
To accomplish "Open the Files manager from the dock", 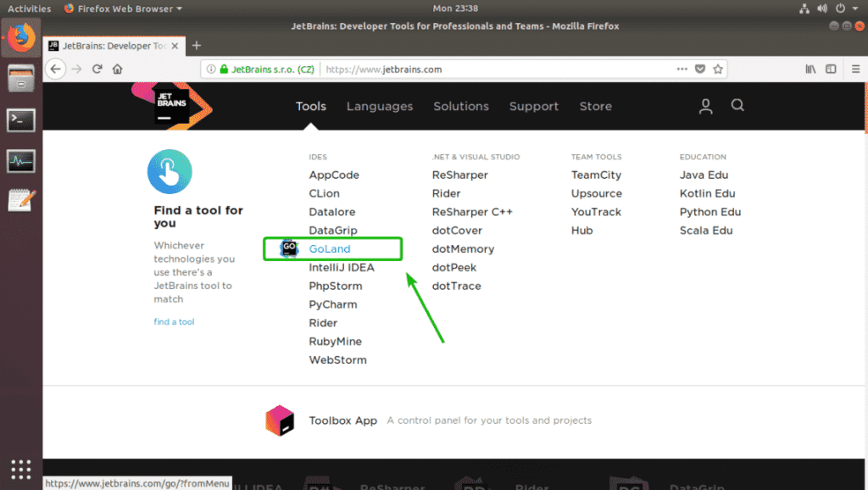I will [x=21, y=79].
